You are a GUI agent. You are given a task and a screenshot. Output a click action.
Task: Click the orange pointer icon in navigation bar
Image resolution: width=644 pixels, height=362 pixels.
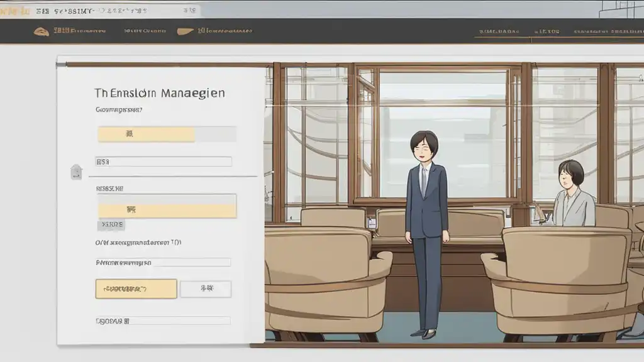coord(185,31)
